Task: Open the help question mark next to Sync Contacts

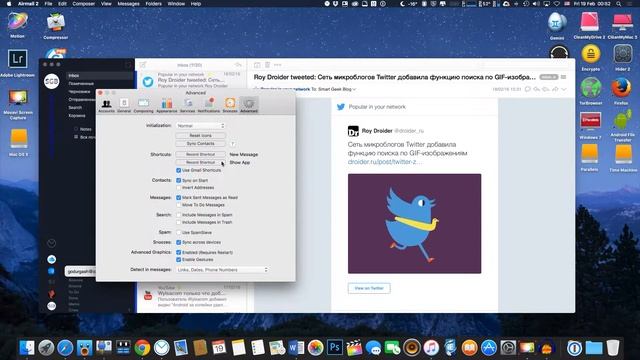Action: pyautogui.click(x=233, y=144)
